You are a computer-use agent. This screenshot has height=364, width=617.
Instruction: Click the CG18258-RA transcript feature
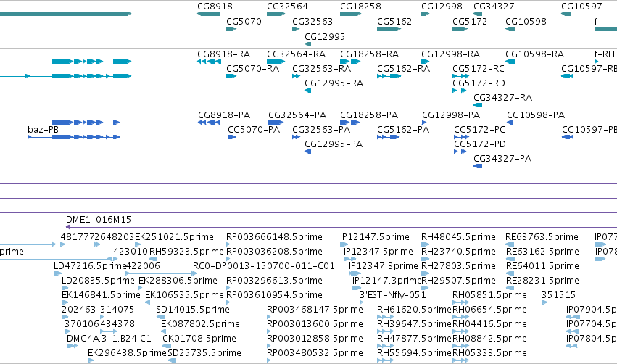351,62
